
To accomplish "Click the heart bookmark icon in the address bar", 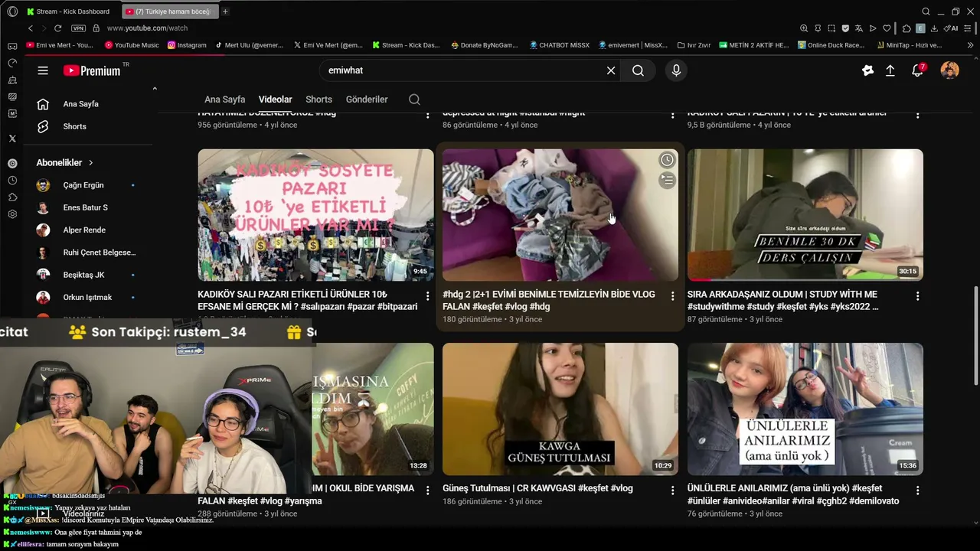I will tap(887, 28).
